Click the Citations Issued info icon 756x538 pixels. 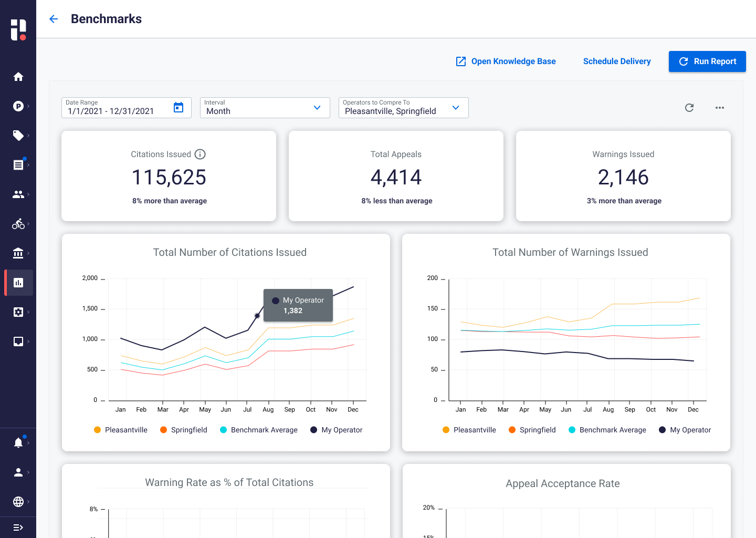tap(200, 154)
